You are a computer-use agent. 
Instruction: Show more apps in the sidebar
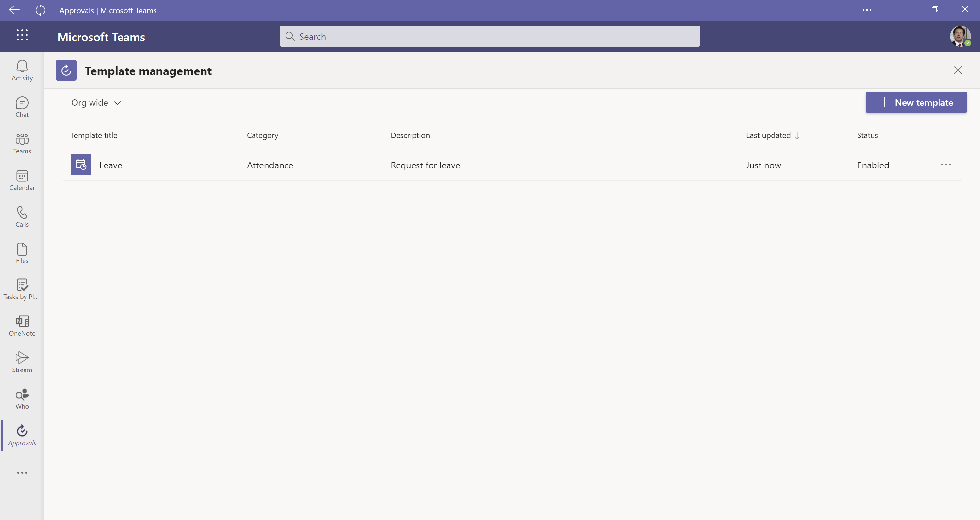click(x=22, y=472)
